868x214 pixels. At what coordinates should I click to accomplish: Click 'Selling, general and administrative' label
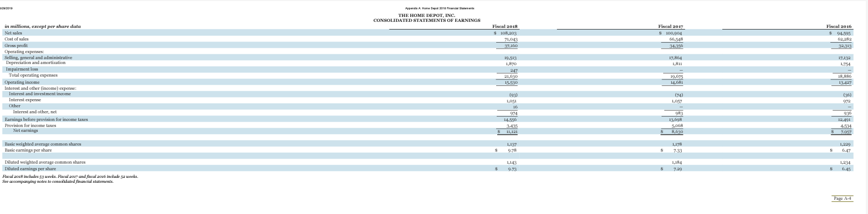(38, 57)
